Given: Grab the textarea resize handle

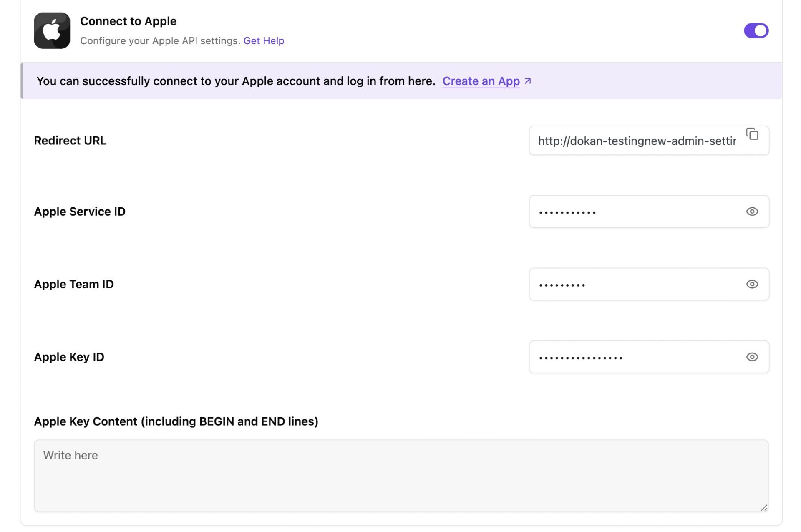Looking at the screenshot, I should click(764, 507).
